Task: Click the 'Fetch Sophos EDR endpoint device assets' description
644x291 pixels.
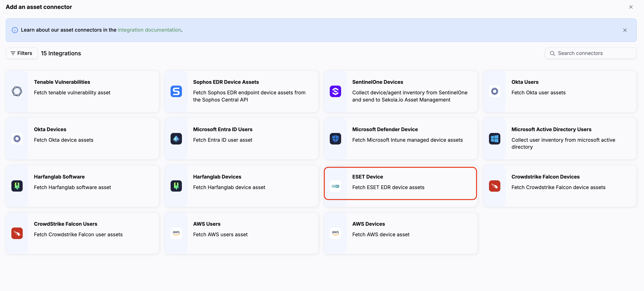Action: 249,96
